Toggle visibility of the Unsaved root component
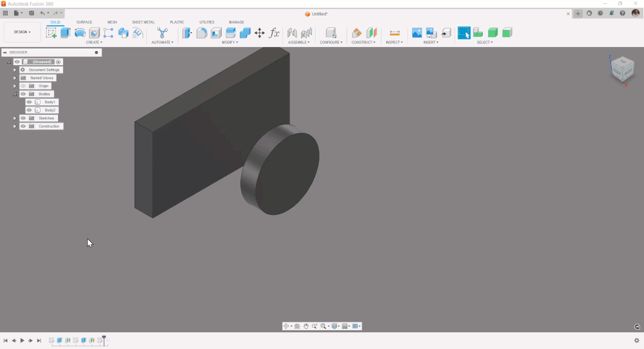Viewport: 644px width, 349px height. click(17, 62)
